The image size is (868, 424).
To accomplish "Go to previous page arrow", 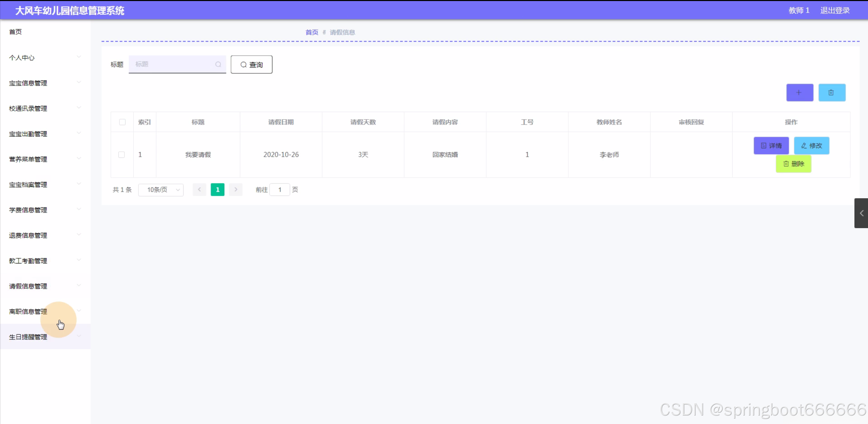I will [200, 189].
